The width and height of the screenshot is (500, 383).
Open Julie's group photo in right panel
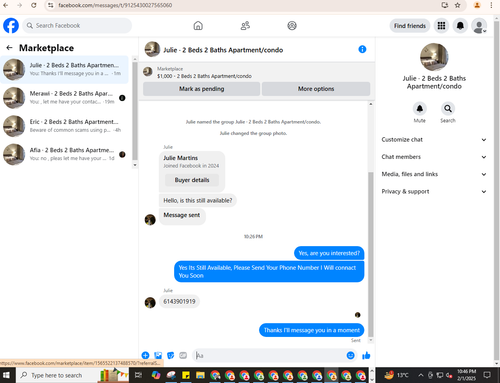[434, 57]
